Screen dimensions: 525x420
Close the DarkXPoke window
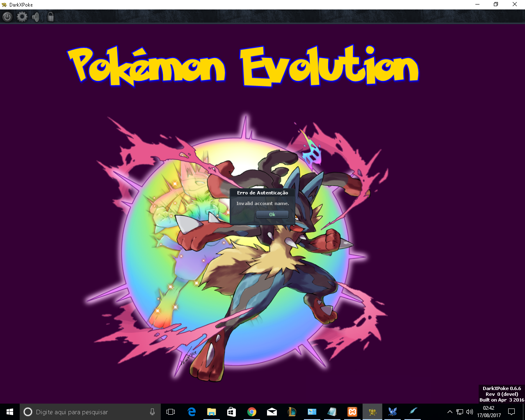point(515,5)
